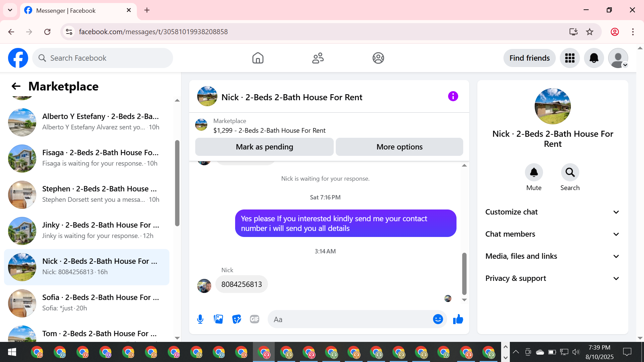
Task: Expand Media, files and links section
Action: tap(552, 256)
